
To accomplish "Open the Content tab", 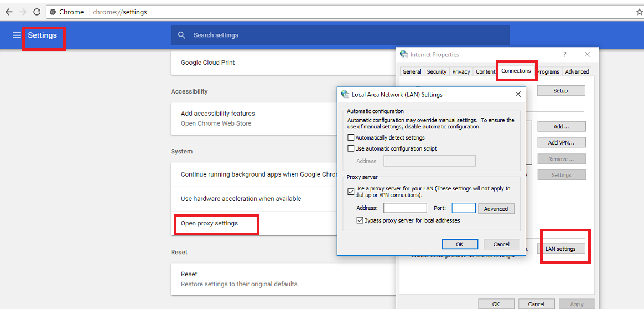I will [x=485, y=71].
